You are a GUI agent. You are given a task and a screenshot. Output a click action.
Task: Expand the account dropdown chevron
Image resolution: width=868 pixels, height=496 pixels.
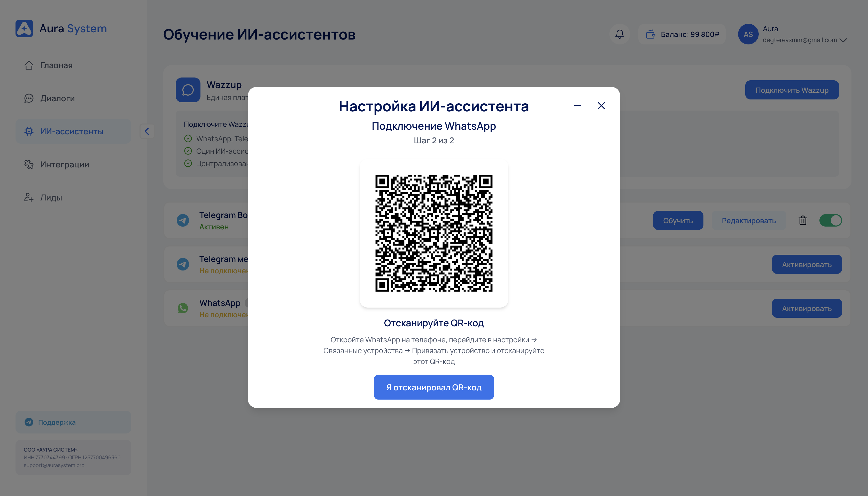(843, 40)
